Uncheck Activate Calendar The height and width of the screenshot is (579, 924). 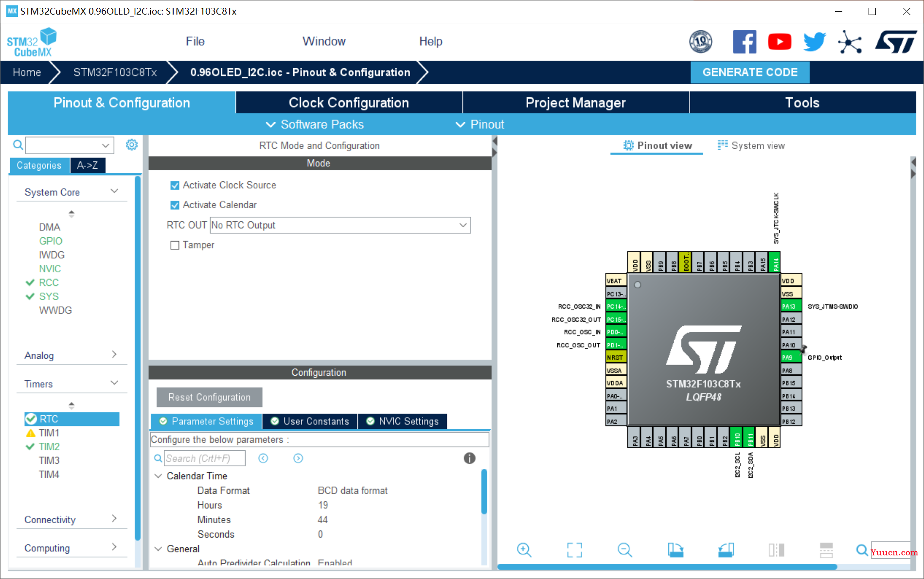tap(175, 205)
